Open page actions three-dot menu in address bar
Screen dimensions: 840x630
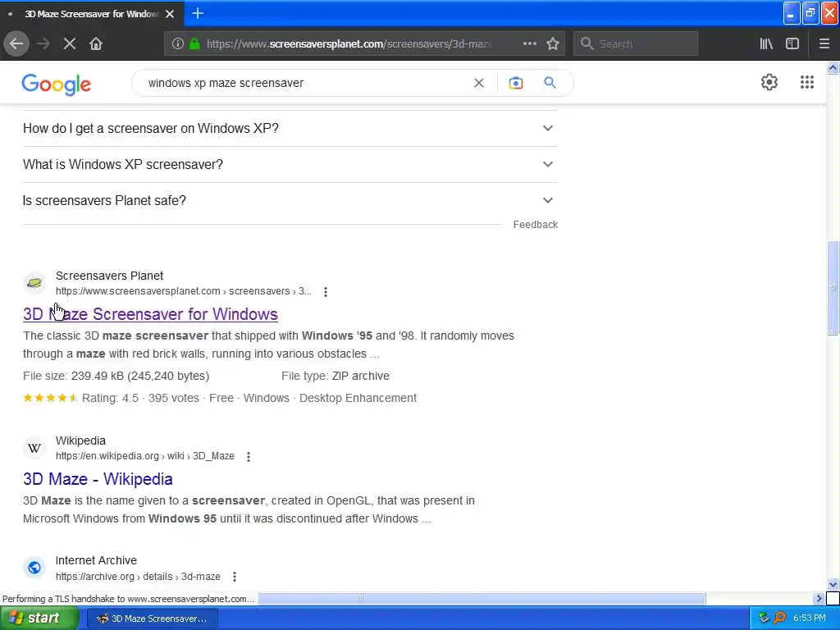click(529, 43)
